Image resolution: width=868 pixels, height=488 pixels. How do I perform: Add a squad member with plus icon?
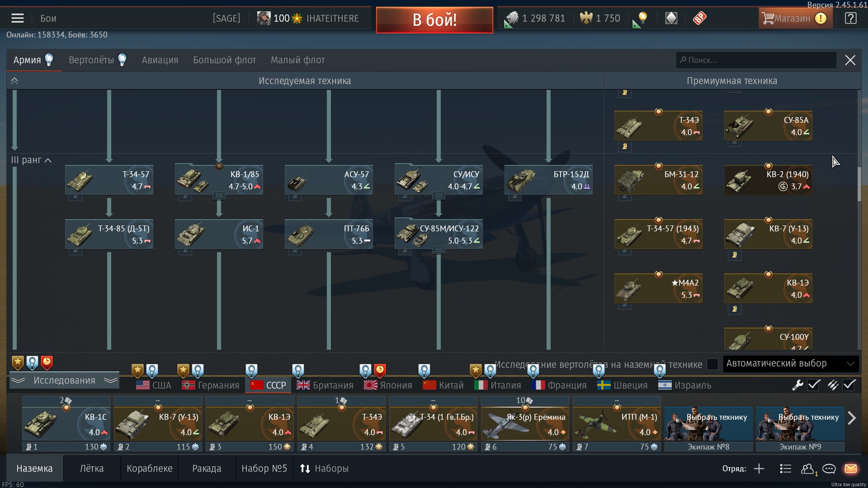pyautogui.click(x=759, y=469)
